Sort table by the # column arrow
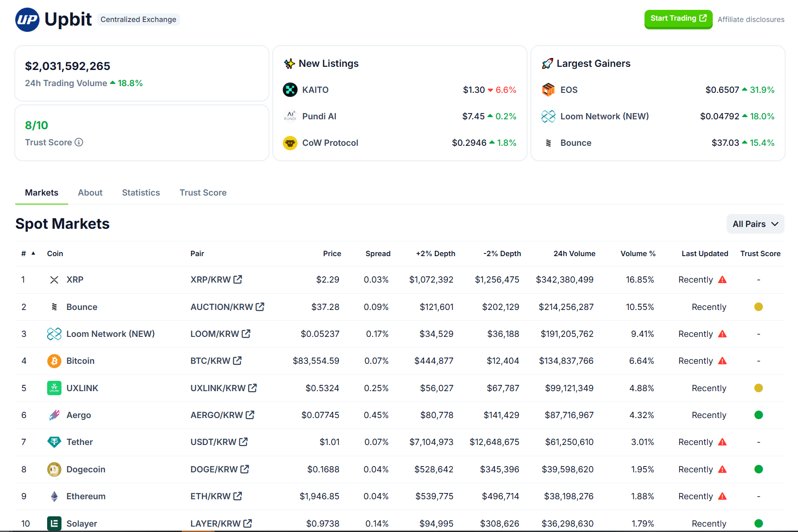 click(33, 253)
